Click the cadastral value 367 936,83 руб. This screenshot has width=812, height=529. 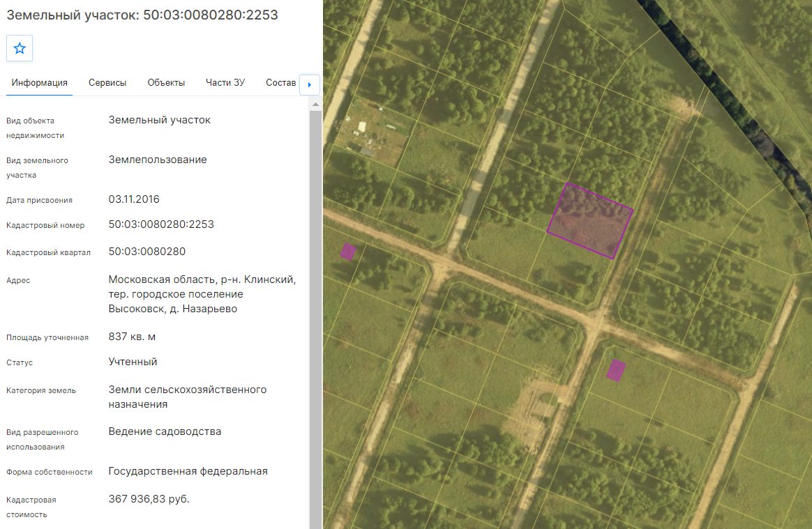[x=149, y=499]
